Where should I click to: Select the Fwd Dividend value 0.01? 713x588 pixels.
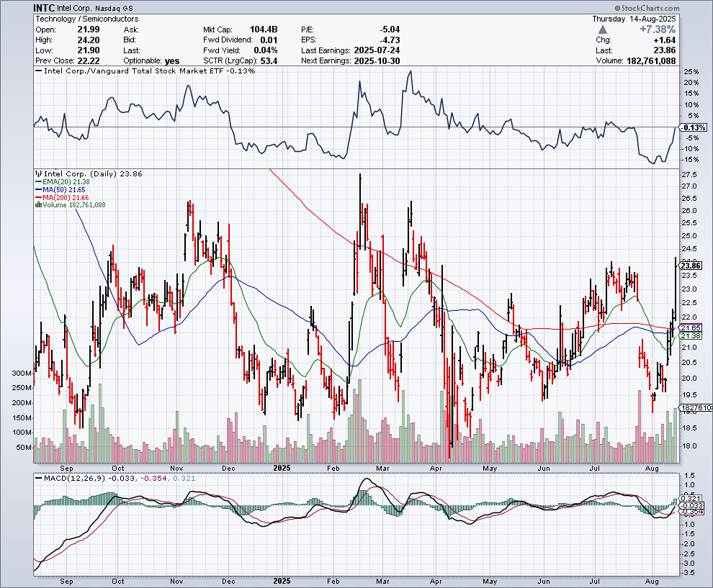(269, 40)
